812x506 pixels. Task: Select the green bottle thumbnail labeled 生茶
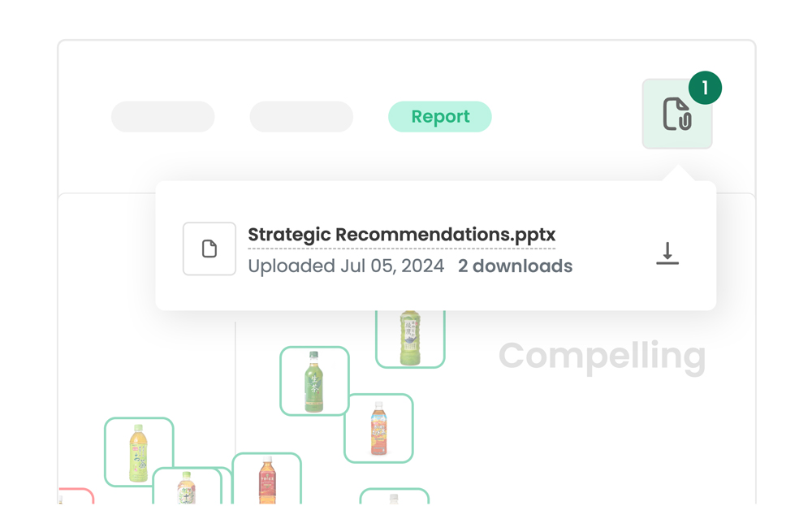(314, 381)
